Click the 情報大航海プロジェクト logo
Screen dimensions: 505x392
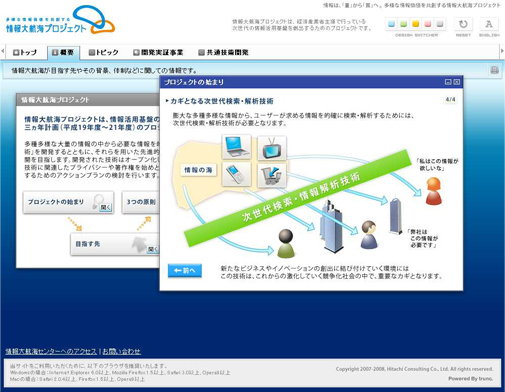click(60, 21)
